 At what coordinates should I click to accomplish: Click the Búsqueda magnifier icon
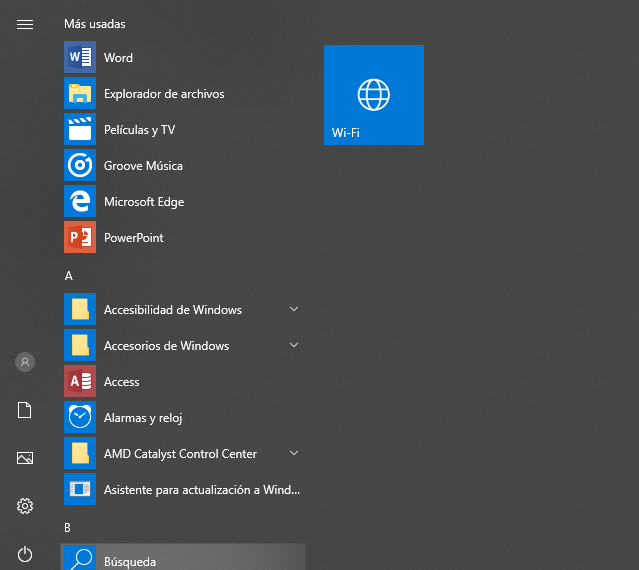click(80, 558)
